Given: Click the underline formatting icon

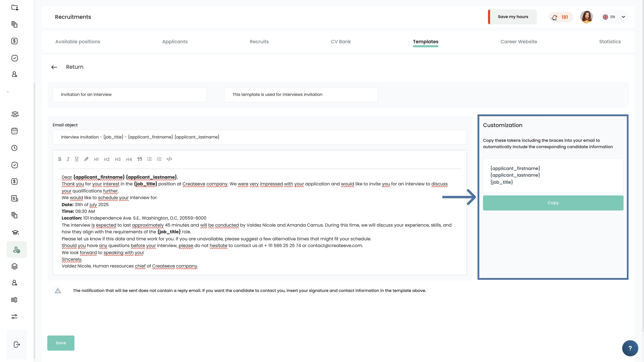Looking at the screenshot, I should tap(77, 159).
